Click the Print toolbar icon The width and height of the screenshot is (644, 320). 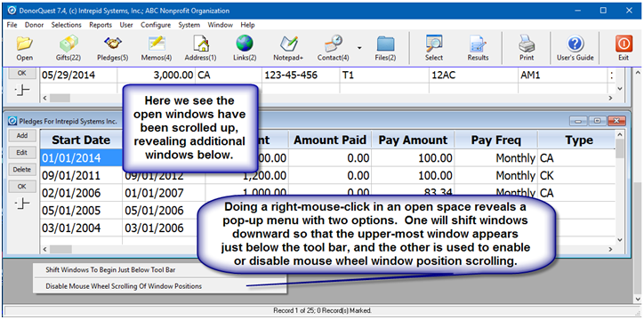(527, 48)
